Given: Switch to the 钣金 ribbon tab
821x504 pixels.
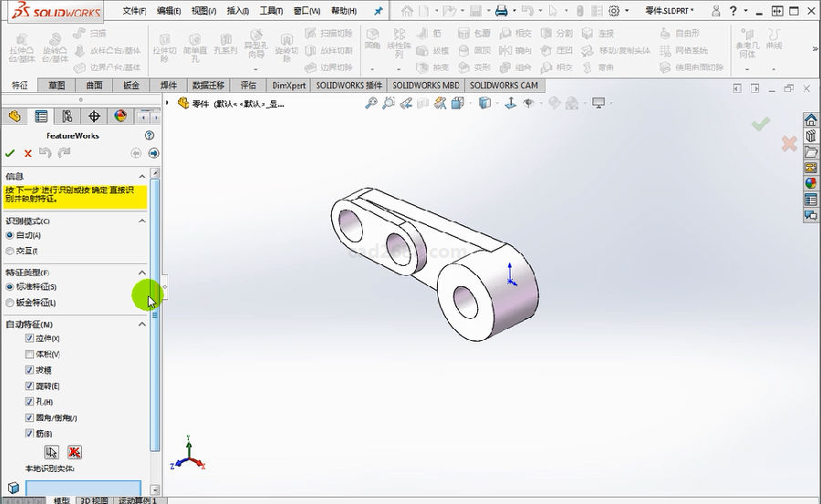Looking at the screenshot, I should pyautogui.click(x=131, y=86).
